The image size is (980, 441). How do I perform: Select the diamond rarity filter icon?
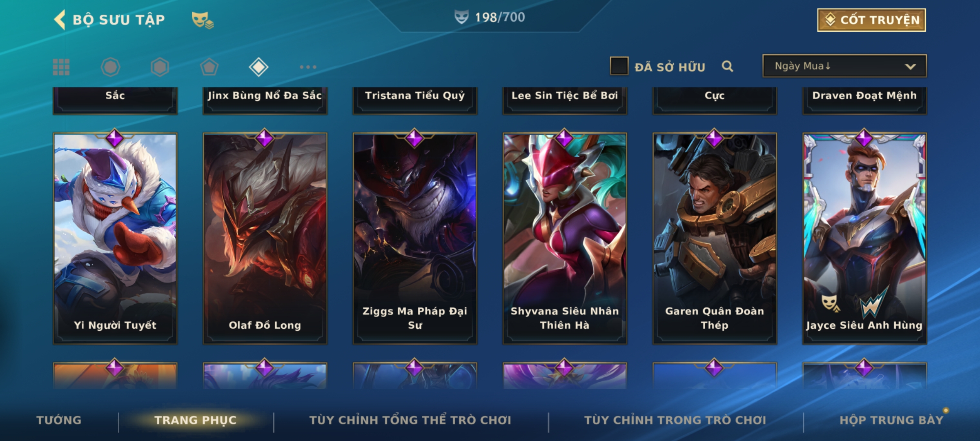[258, 67]
